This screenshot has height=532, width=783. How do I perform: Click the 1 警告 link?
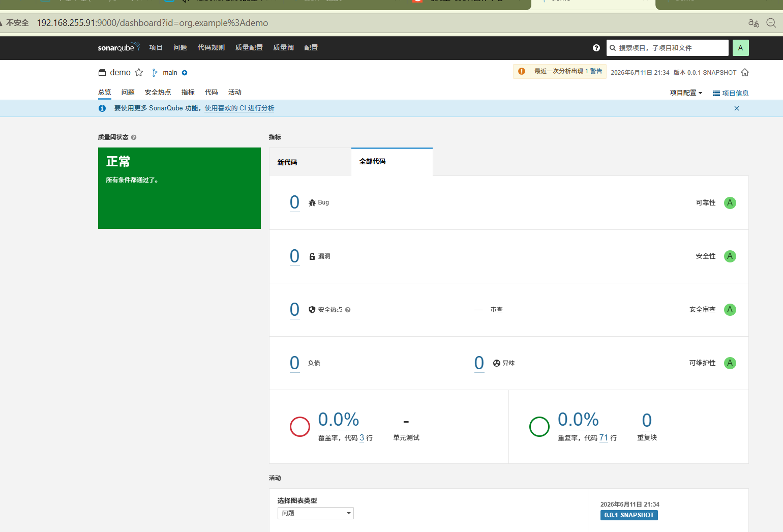pos(593,71)
